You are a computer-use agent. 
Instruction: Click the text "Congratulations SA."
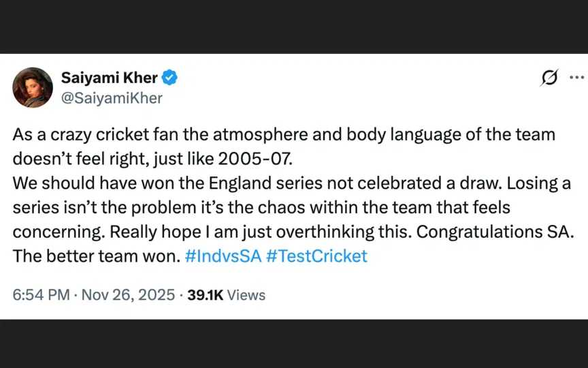coord(496,232)
